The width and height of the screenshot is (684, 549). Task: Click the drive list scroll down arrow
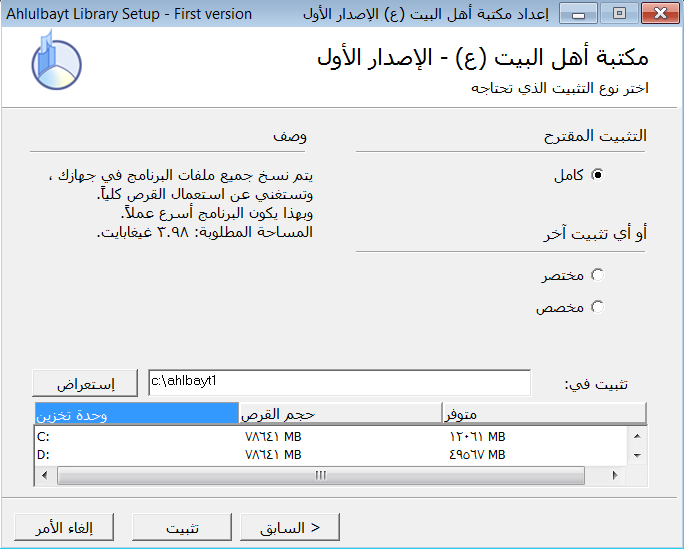(637, 455)
